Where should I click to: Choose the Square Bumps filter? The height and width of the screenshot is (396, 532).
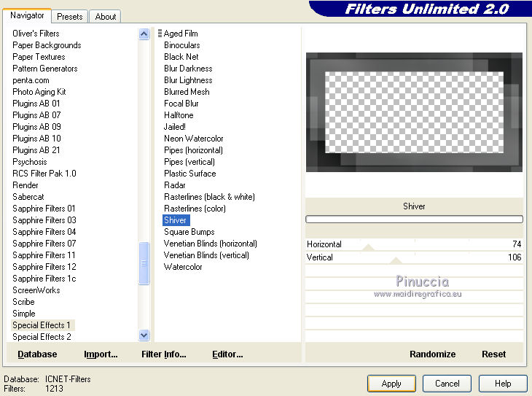[189, 232]
